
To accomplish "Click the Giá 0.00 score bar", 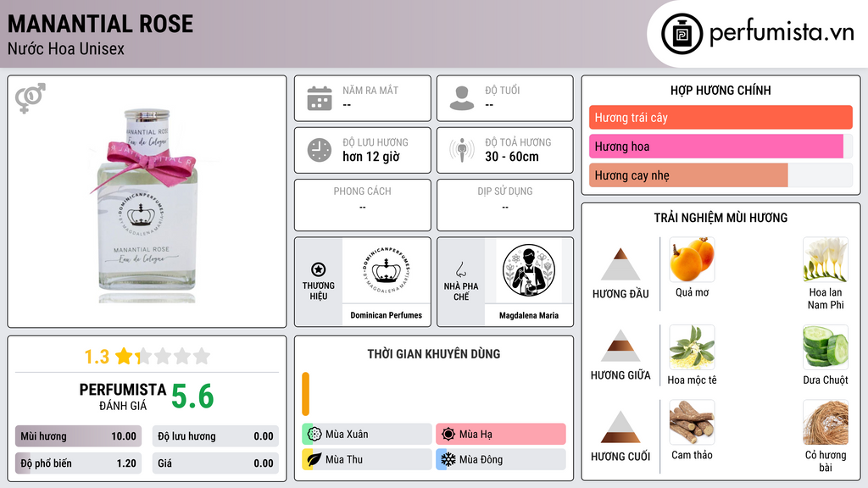I will point(215,463).
